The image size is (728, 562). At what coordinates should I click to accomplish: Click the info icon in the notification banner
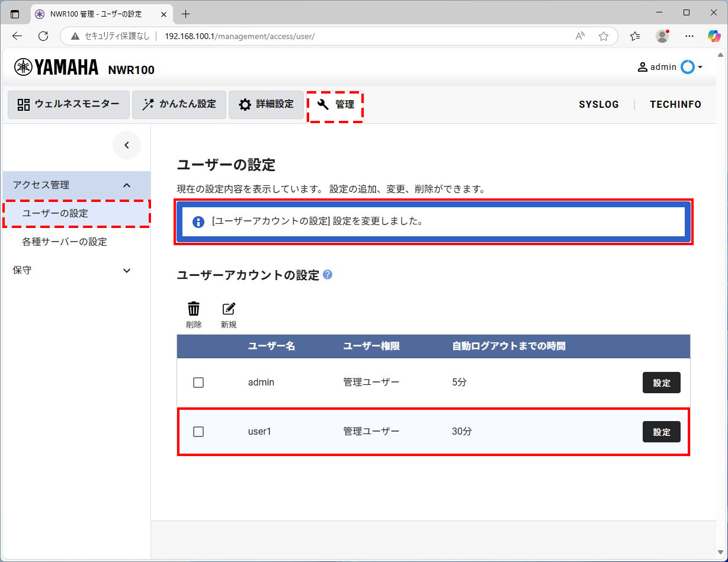pos(198,222)
